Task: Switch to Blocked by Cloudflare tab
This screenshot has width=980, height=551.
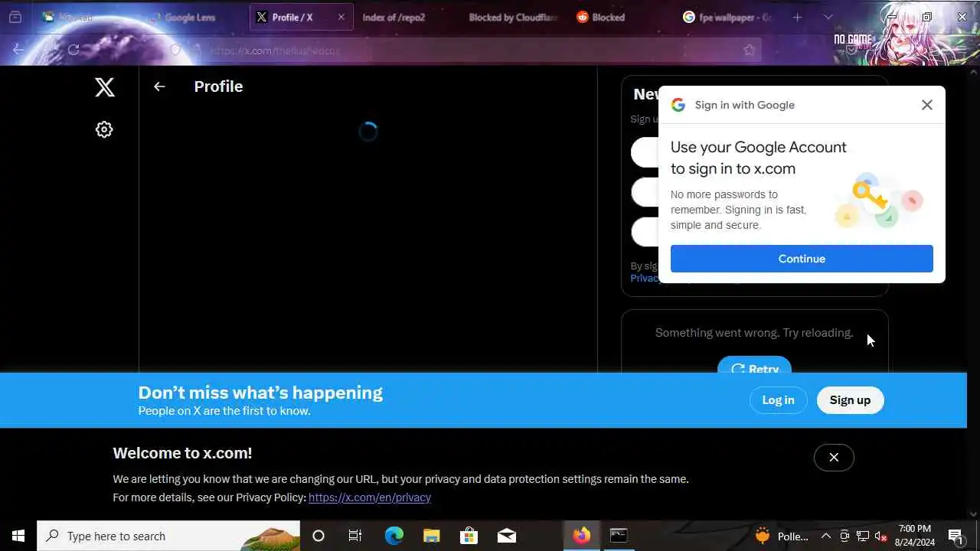Action: pyautogui.click(x=513, y=17)
